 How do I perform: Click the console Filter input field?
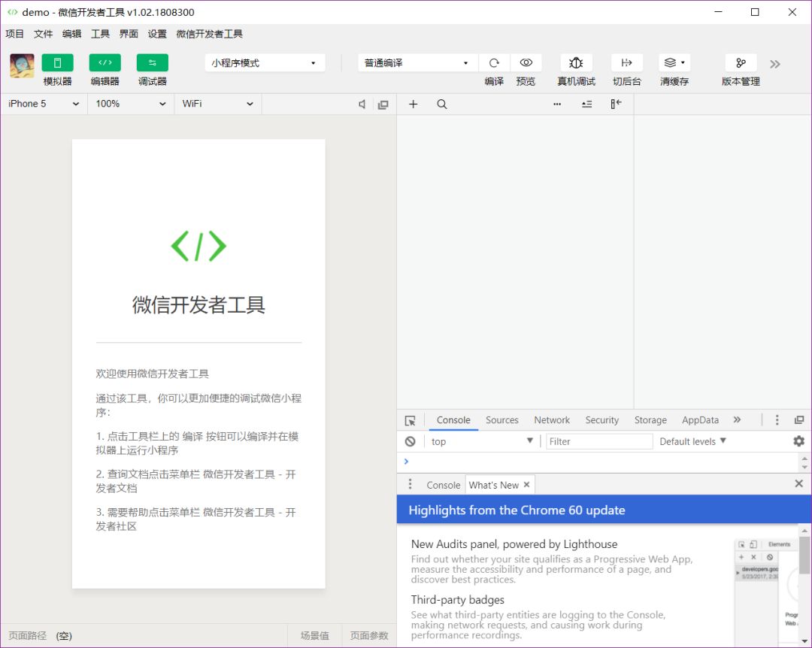coord(599,441)
